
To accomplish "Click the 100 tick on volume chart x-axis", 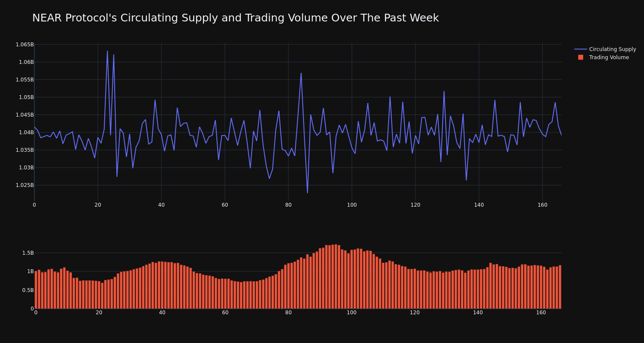I will [x=352, y=313].
